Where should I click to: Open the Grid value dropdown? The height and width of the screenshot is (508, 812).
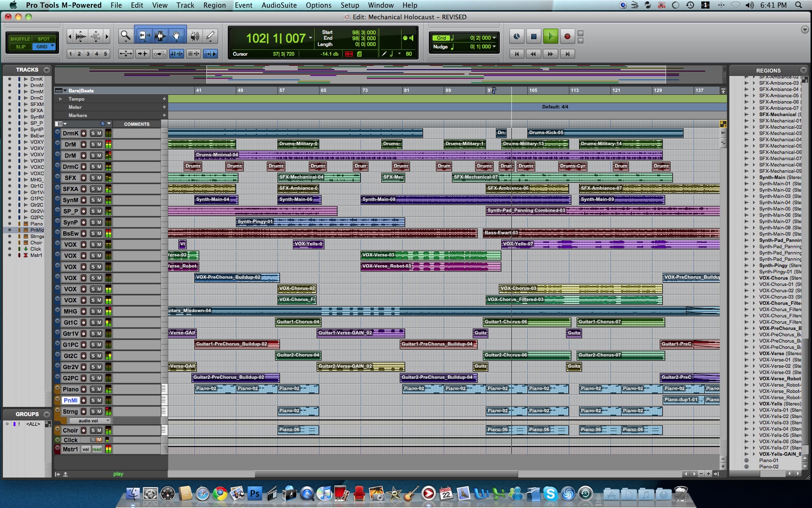494,38
